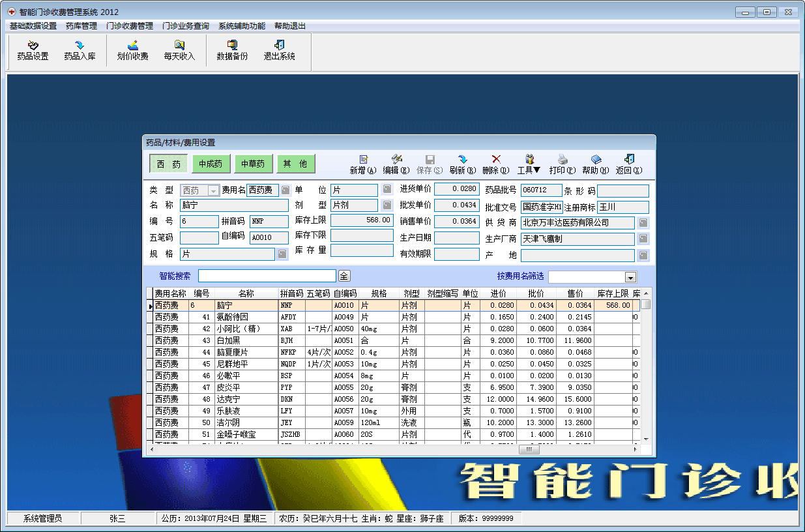This screenshot has width=805, height=532.
Task: Switch to the 中成药 category
Action: pyautogui.click(x=211, y=164)
